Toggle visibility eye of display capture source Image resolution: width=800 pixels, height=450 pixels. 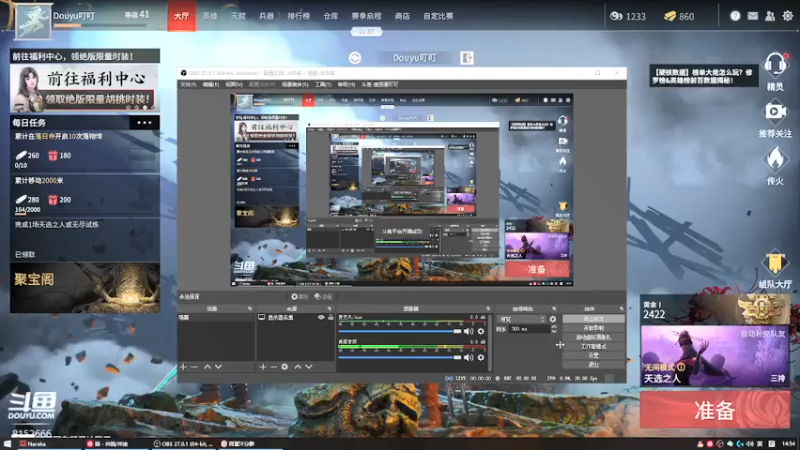tap(321, 317)
